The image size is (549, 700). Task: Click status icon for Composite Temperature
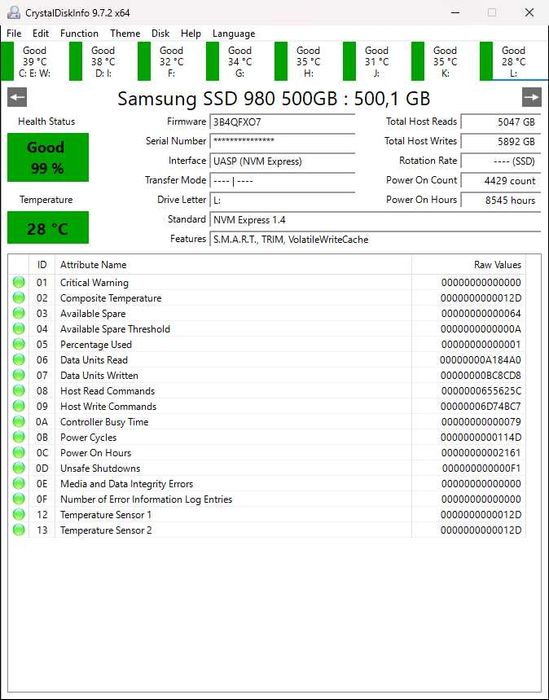click(19, 298)
